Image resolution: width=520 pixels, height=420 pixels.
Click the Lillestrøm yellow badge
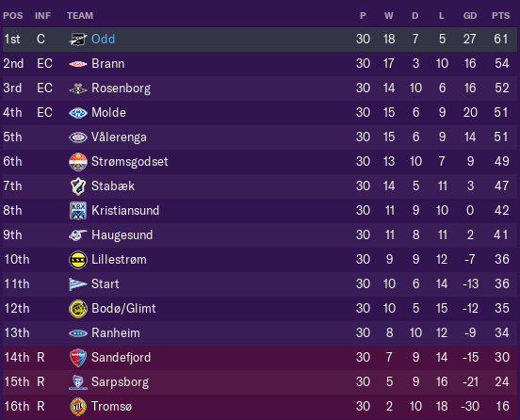click(x=78, y=260)
